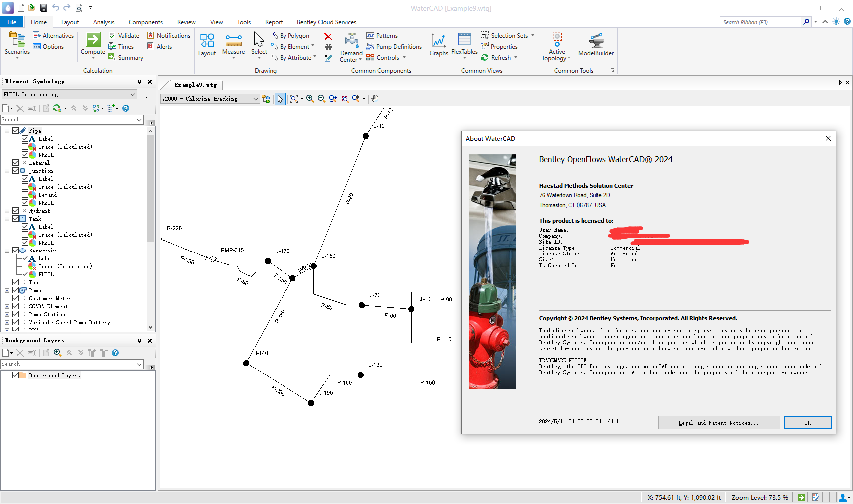Toggle the Junction element checkbox
This screenshot has height=504, width=853.
pyautogui.click(x=15, y=171)
